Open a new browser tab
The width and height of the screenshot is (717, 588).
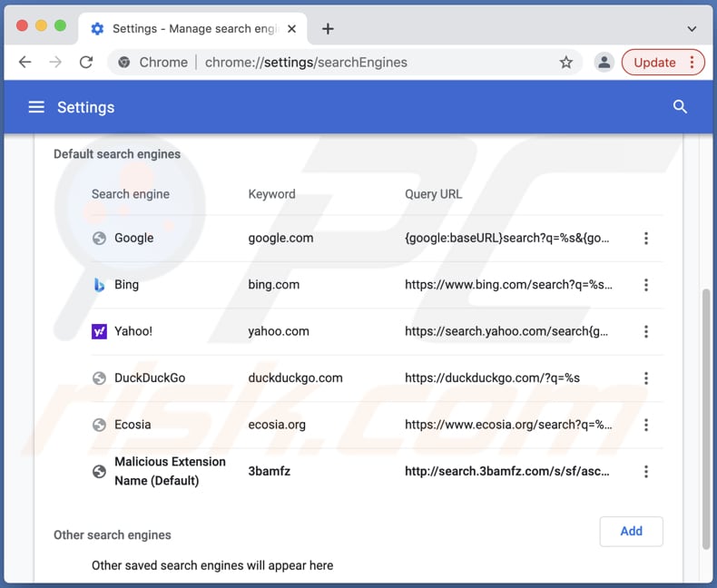pos(328,29)
